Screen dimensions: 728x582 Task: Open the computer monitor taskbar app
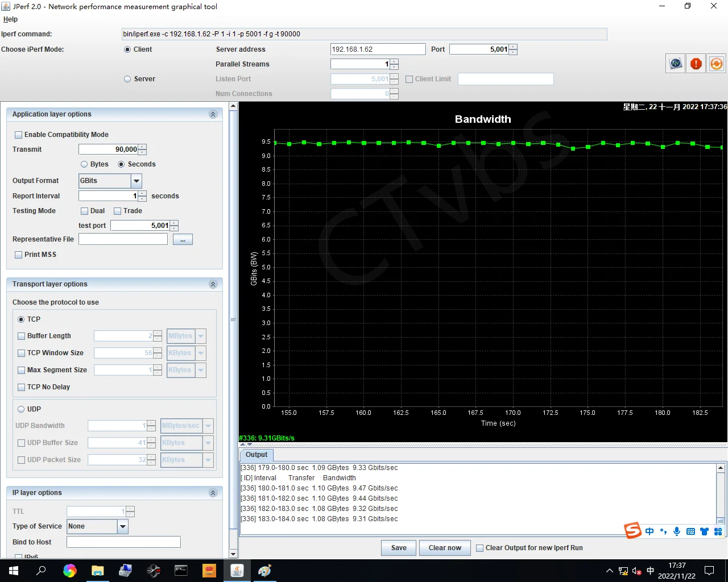pos(125,571)
